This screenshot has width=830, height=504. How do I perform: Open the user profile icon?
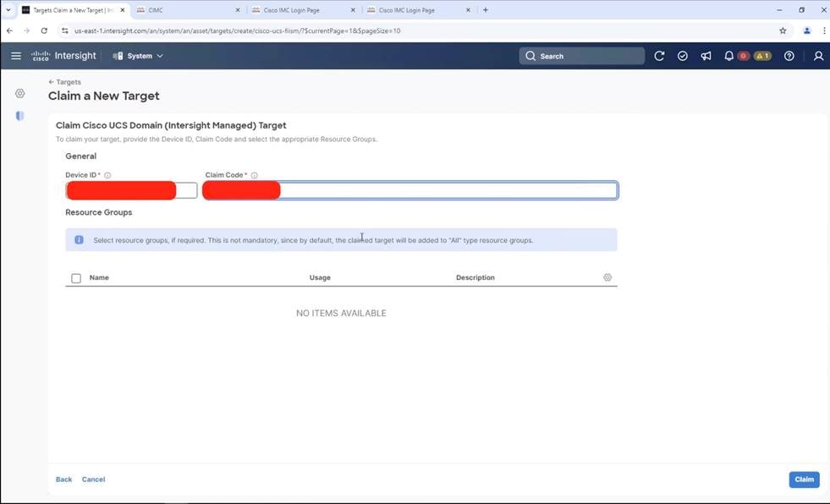pos(817,56)
